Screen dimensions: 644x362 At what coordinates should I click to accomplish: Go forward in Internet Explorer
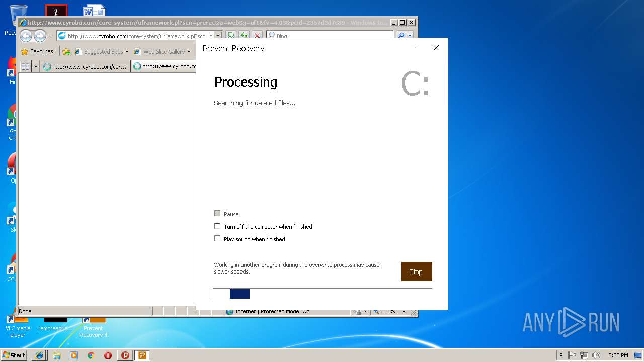tap(40, 36)
